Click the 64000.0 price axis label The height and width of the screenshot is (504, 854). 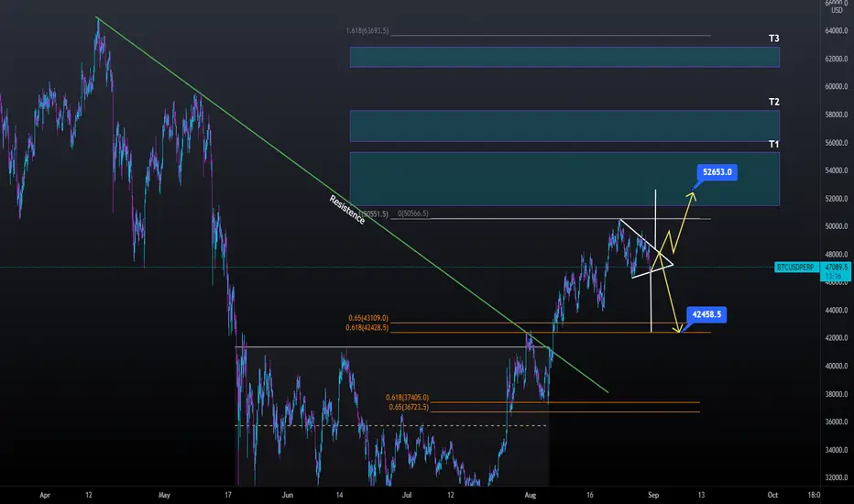tap(837, 31)
